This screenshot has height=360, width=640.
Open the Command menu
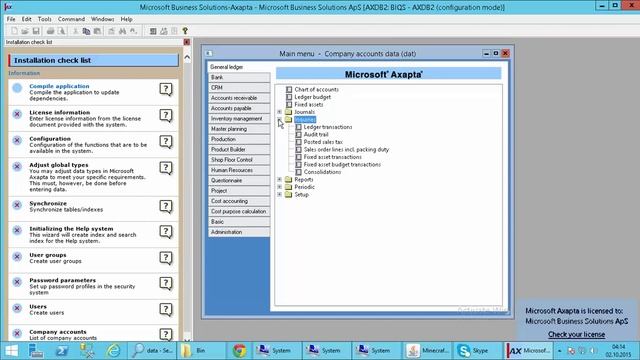(x=71, y=19)
